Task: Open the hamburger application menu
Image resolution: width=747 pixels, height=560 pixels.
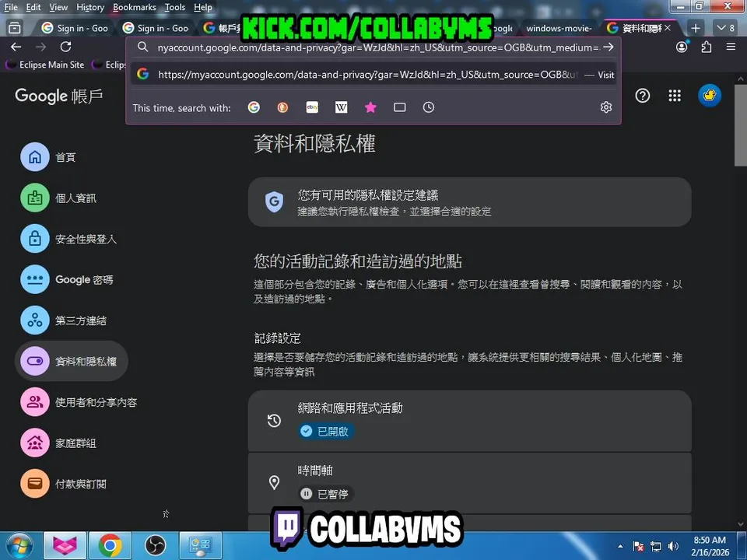Action: [731, 47]
